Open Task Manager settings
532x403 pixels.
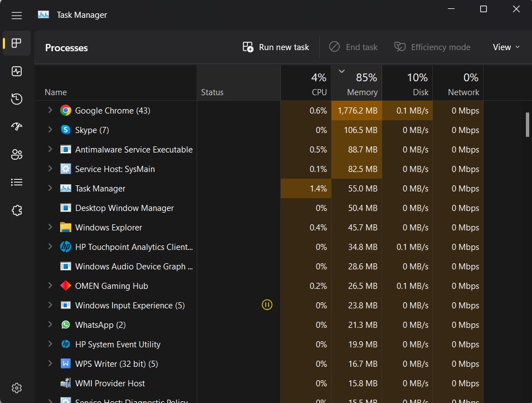(x=16, y=388)
